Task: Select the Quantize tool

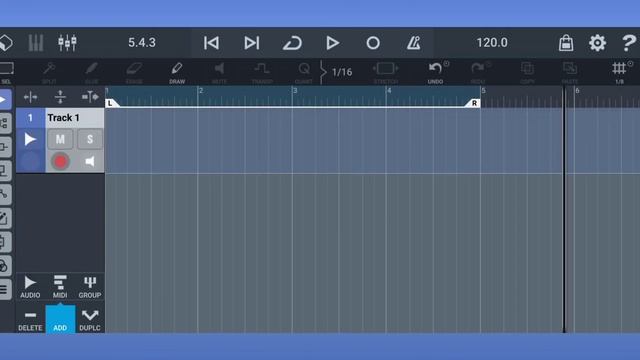Action: click(x=304, y=72)
